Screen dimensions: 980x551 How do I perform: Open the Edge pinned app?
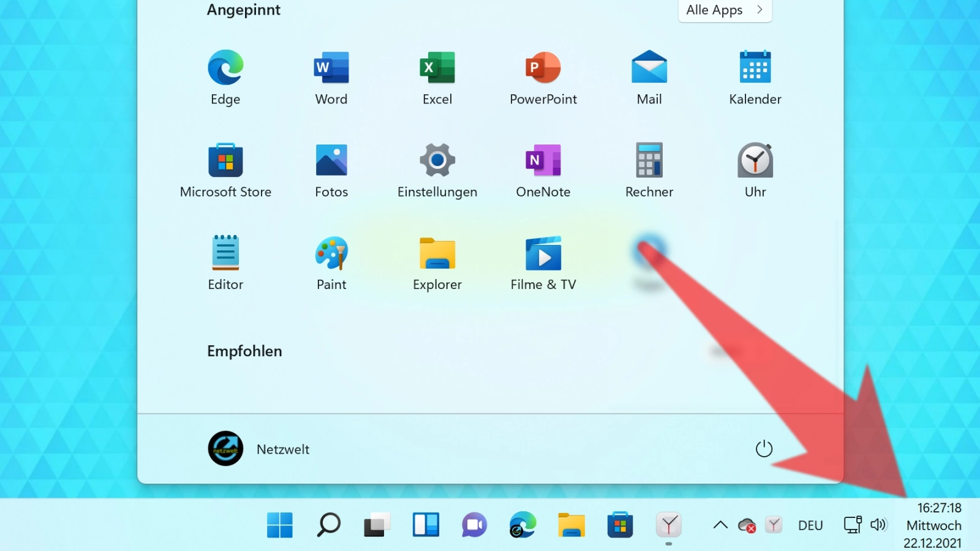coord(225,78)
